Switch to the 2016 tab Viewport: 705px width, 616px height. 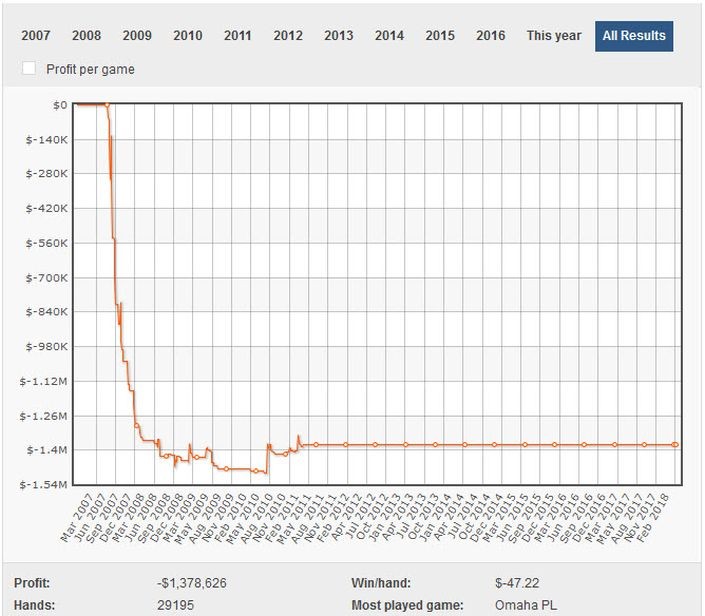tap(490, 36)
